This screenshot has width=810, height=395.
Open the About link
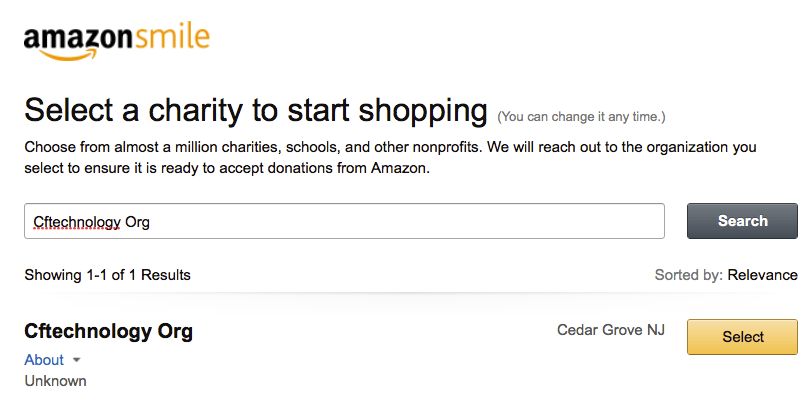[x=44, y=360]
